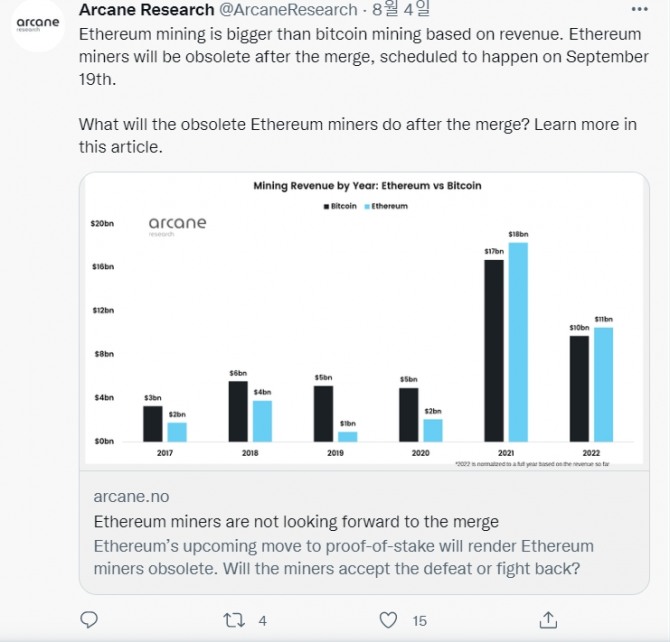Click the @ArcaneResearch handle
This screenshot has height=642, width=670.
click(x=288, y=9)
